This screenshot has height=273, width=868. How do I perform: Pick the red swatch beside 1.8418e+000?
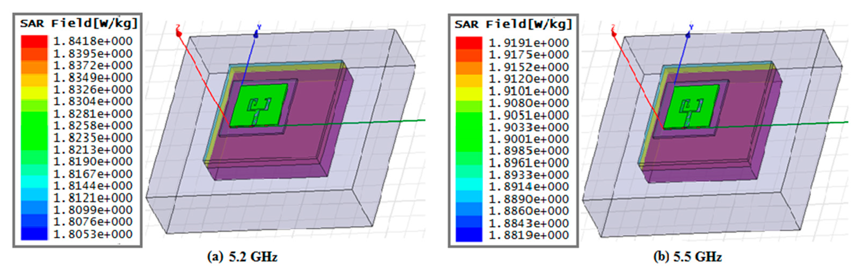(x=34, y=42)
